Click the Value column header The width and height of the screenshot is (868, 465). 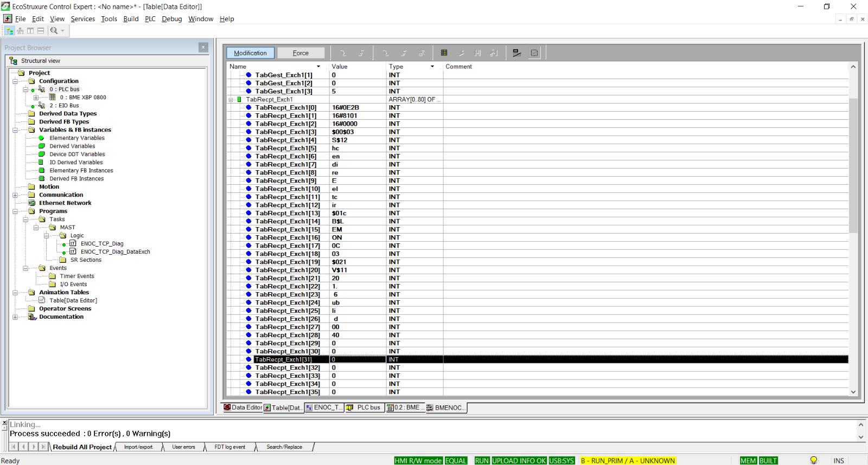(358, 67)
